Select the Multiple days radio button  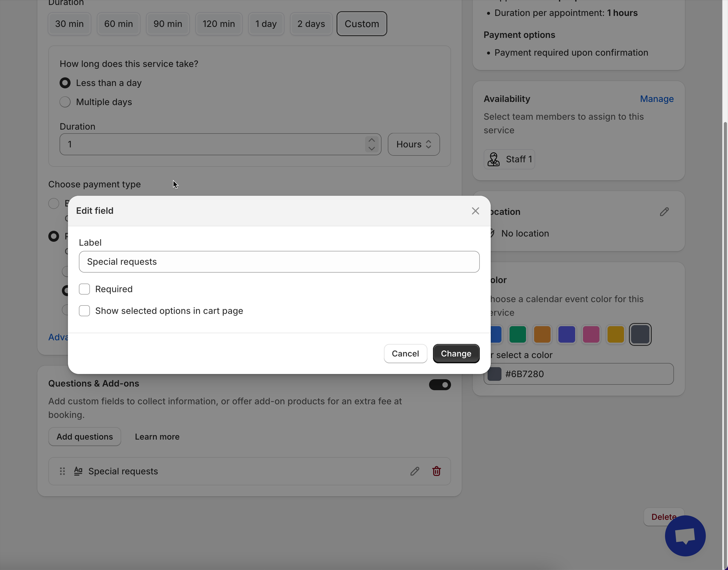pyautogui.click(x=65, y=102)
